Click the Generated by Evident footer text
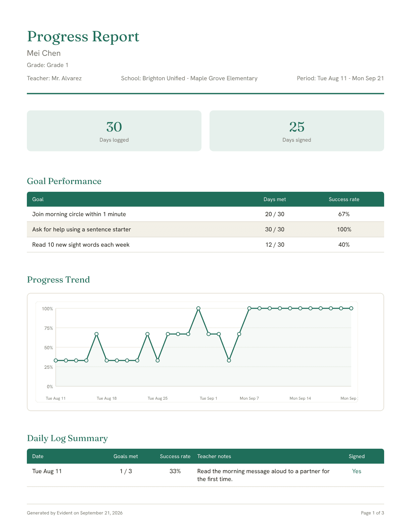 pos(75,513)
